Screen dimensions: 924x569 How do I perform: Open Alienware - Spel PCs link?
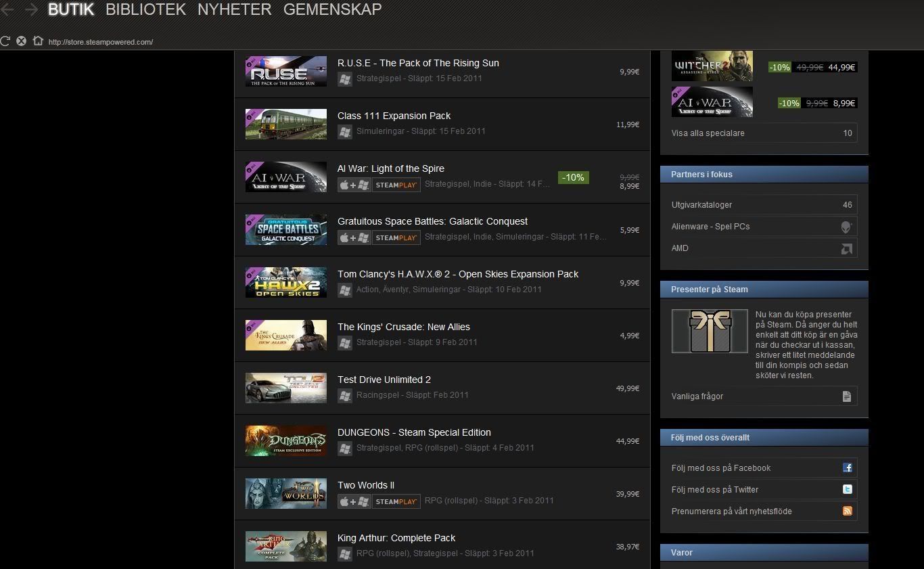coord(764,227)
